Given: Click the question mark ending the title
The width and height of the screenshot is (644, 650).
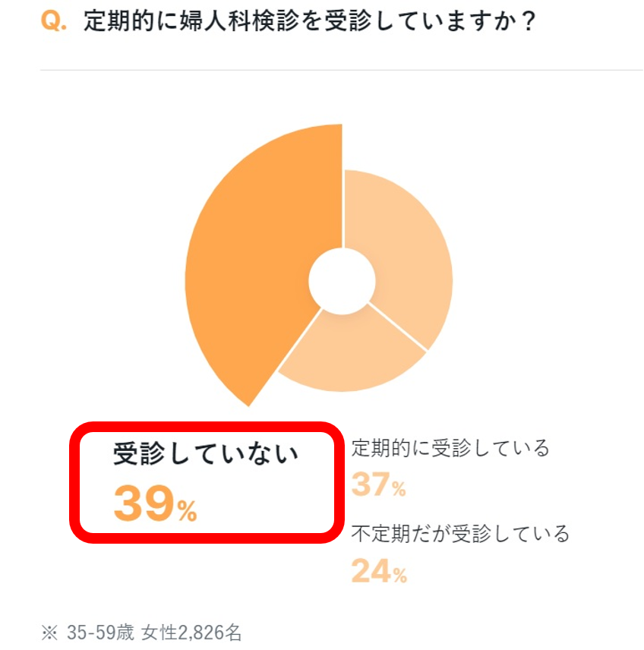Looking at the screenshot, I should tap(528, 21).
